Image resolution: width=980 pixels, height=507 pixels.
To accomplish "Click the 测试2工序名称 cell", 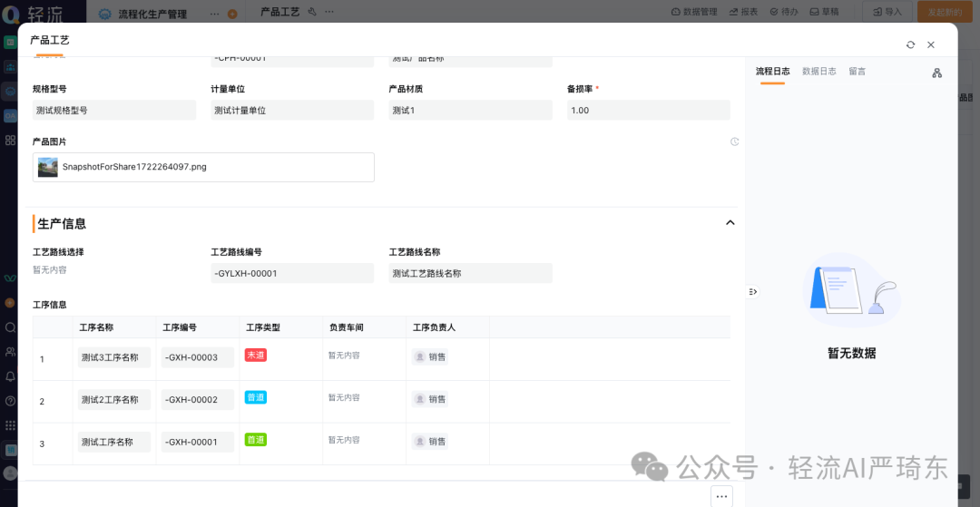I will pos(114,400).
